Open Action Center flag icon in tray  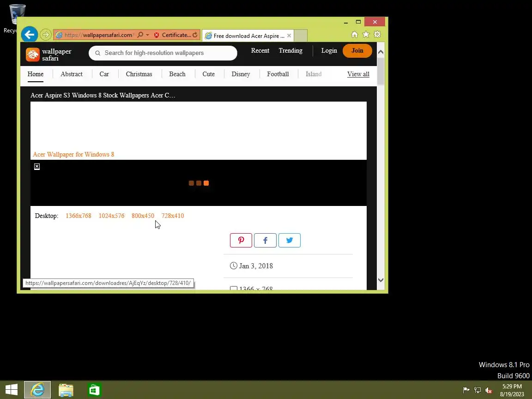click(x=466, y=390)
